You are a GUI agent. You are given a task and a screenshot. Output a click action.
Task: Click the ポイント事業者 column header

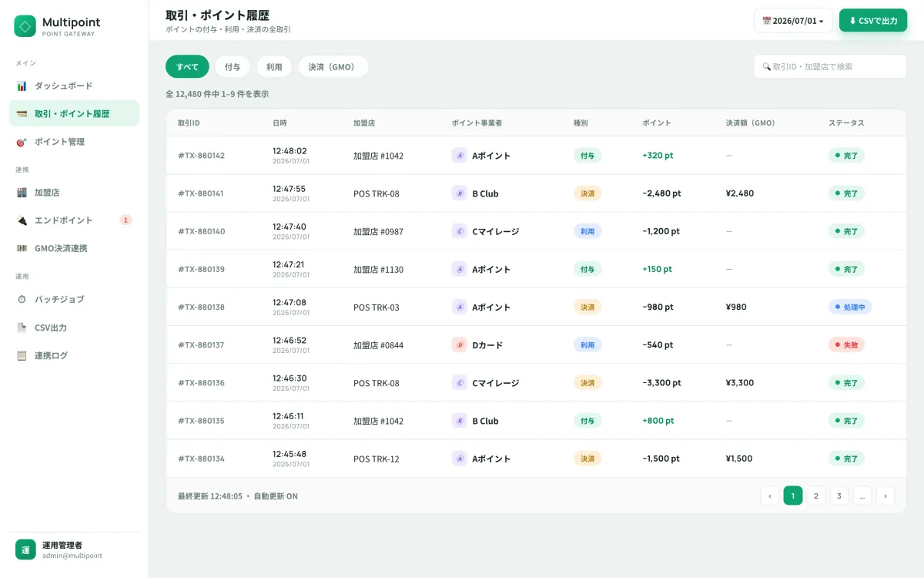(477, 123)
